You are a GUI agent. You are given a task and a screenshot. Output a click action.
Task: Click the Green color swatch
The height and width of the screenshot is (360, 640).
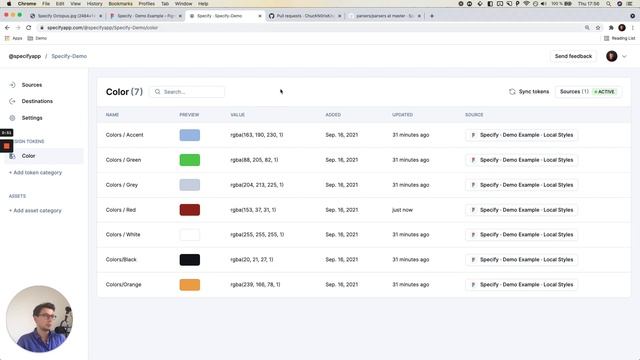tap(190, 160)
